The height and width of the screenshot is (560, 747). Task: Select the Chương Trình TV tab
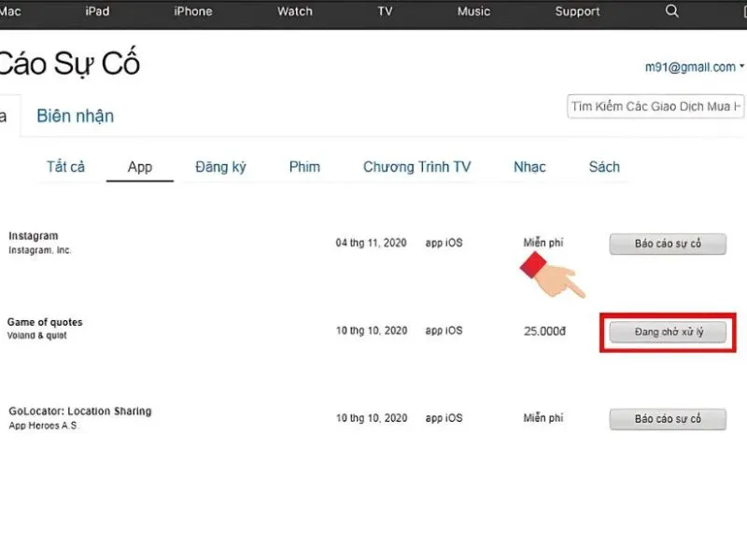pyautogui.click(x=416, y=167)
